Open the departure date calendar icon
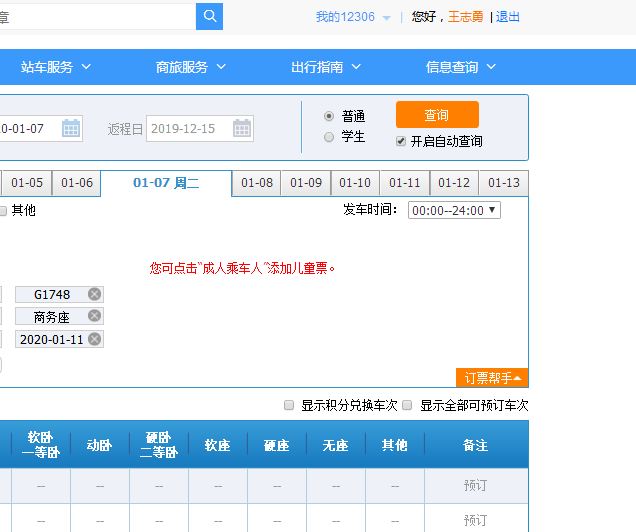Viewport: 636px width, 532px height. click(71, 128)
